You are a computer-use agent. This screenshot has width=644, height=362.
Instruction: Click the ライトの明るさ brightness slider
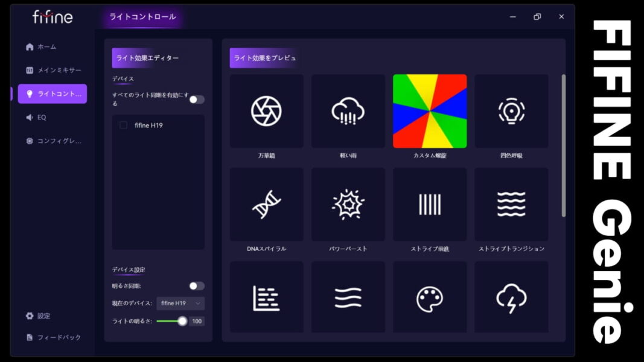pos(171,321)
